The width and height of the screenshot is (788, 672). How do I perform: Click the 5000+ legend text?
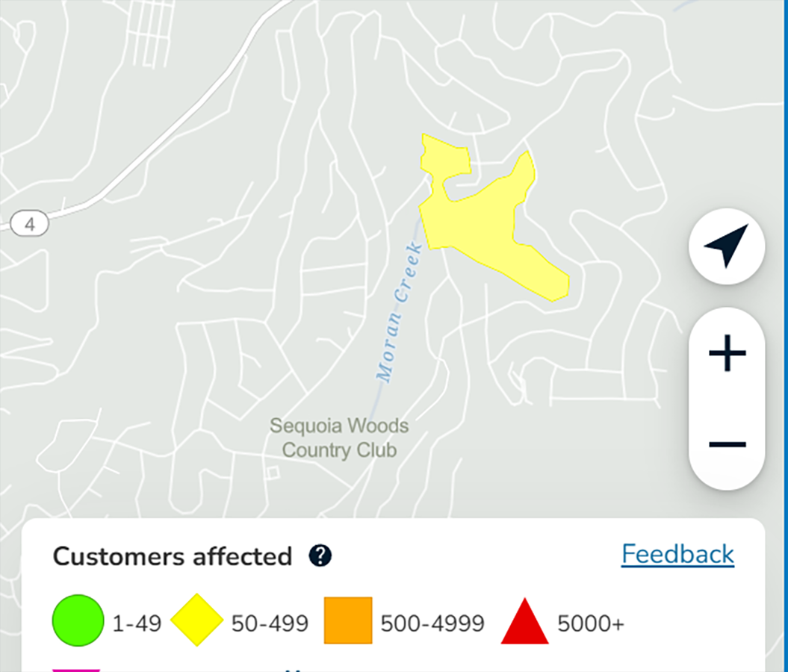pos(590,623)
